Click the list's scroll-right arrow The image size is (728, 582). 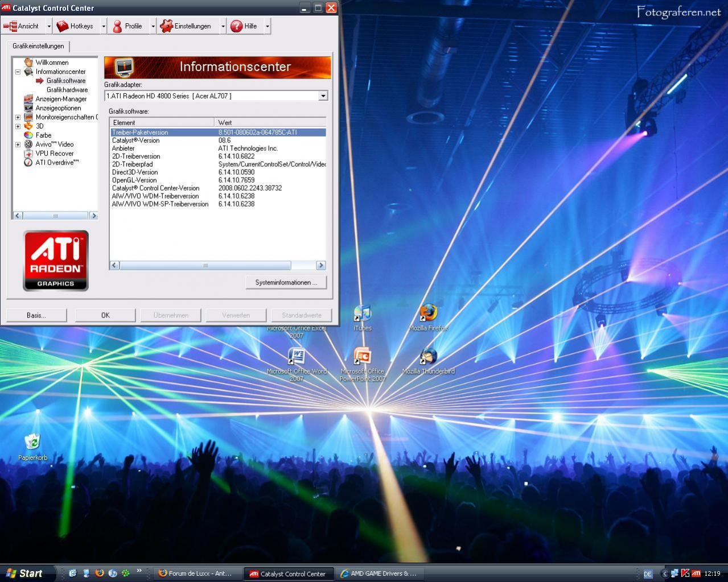coord(321,266)
